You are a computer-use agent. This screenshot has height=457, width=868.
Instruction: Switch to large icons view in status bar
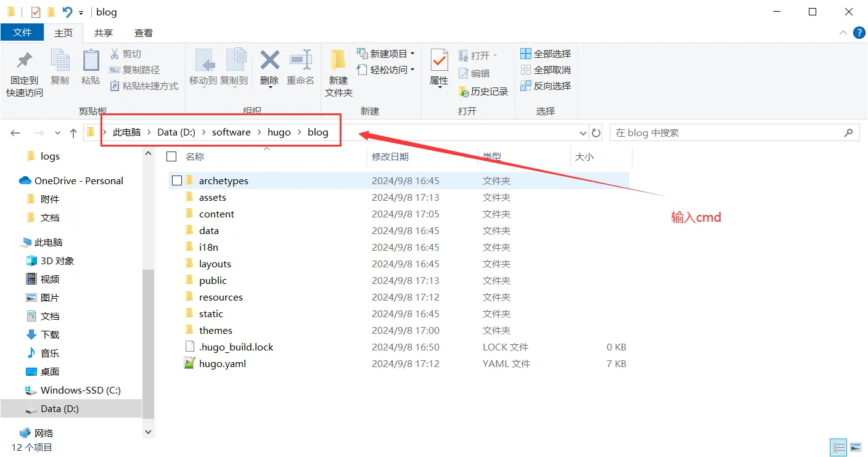[856, 448]
